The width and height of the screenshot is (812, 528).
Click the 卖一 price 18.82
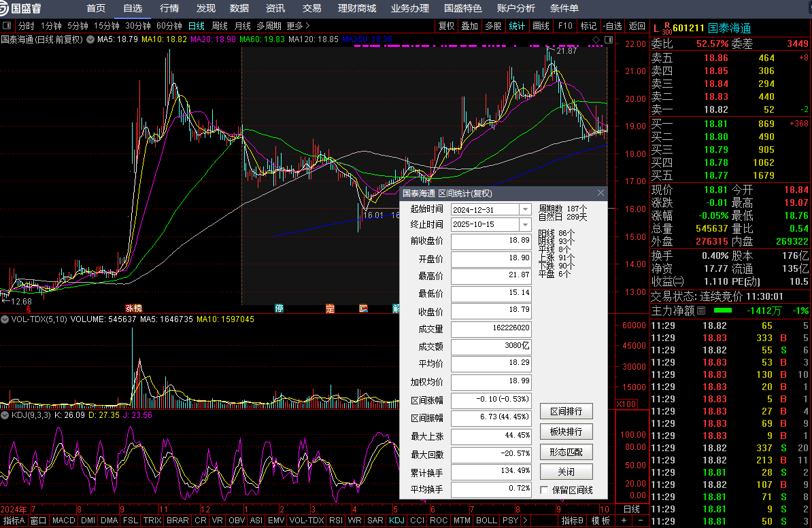(715, 109)
